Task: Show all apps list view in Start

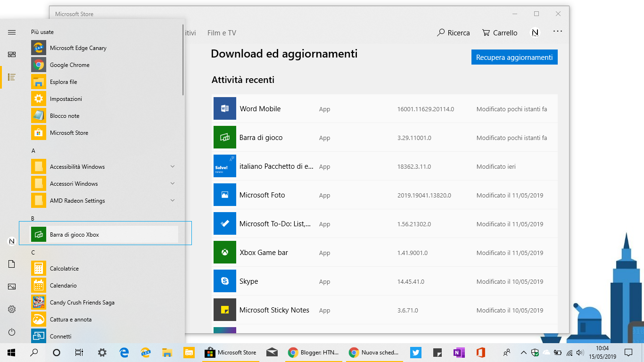Action: coord(12,77)
